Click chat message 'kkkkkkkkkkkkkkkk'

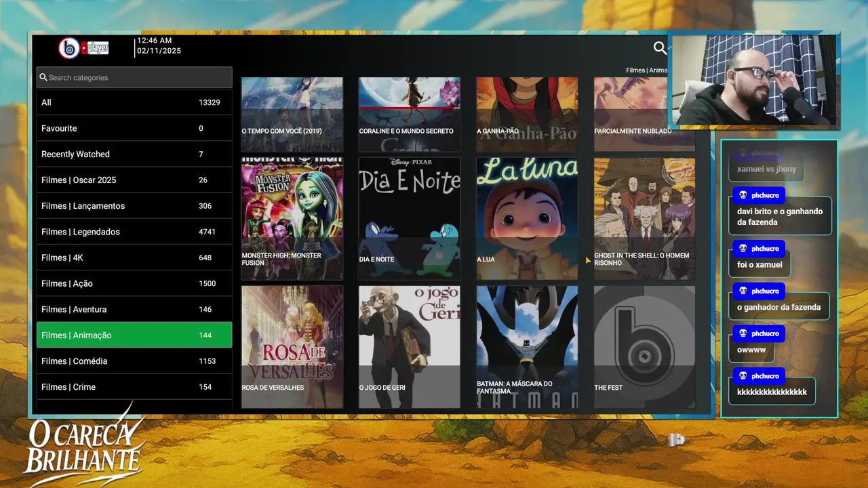click(x=772, y=392)
